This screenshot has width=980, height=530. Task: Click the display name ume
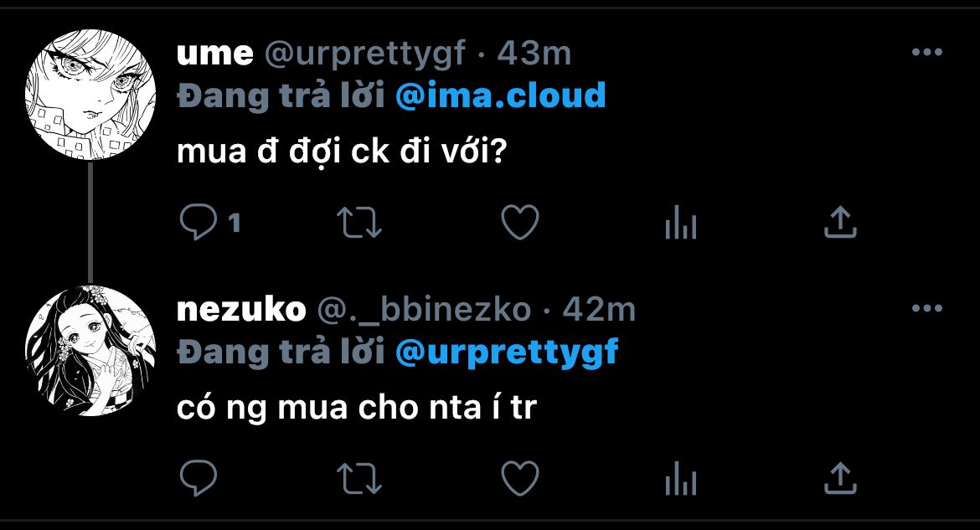215,54
